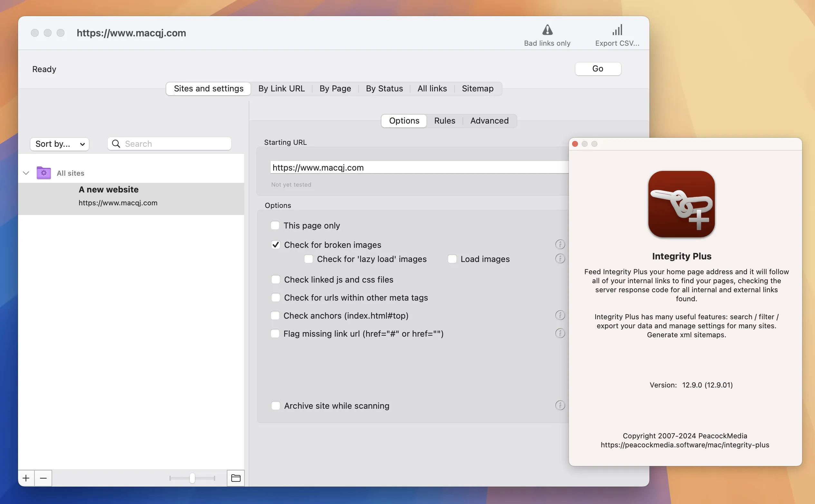Enable Check for urls within other meta tags
815x504 pixels.
pyautogui.click(x=275, y=297)
